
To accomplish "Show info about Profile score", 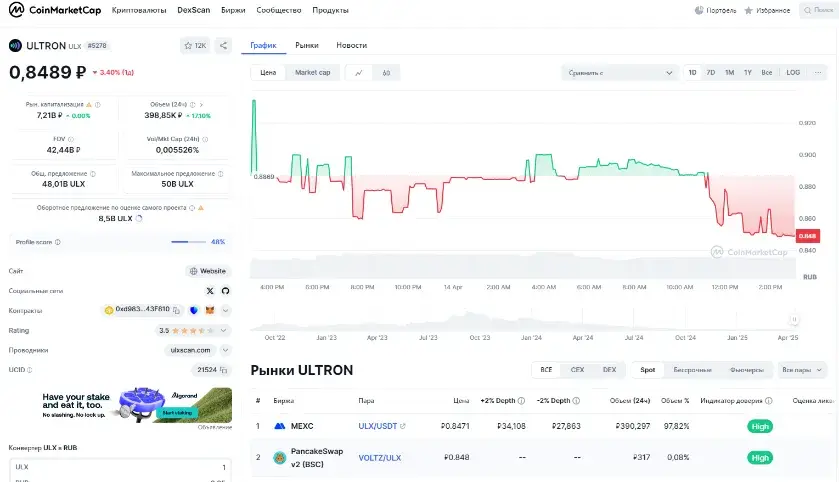I will [x=58, y=242].
